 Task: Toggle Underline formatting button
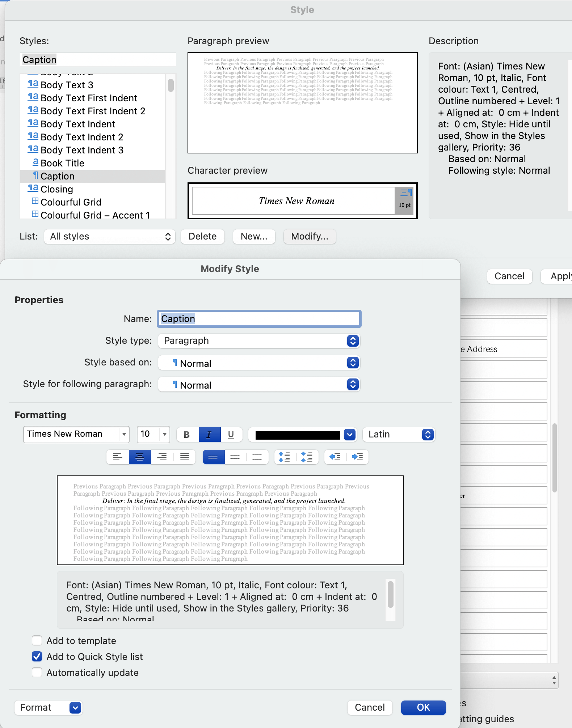pos(231,435)
